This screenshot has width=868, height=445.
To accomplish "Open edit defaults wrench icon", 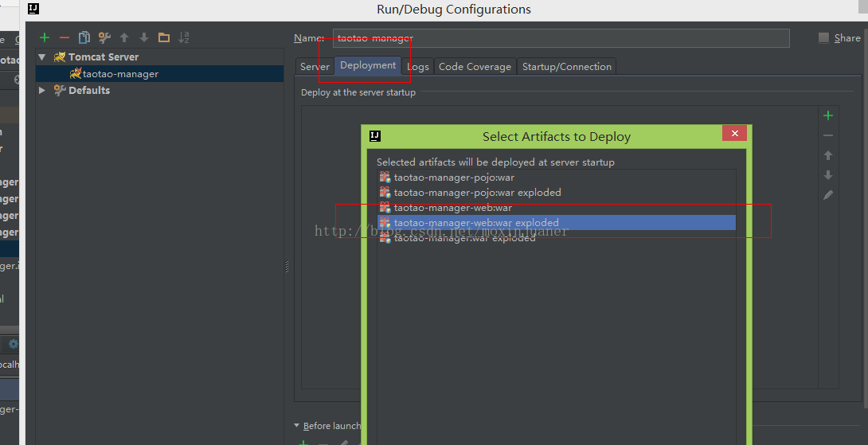I will pyautogui.click(x=104, y=37).
